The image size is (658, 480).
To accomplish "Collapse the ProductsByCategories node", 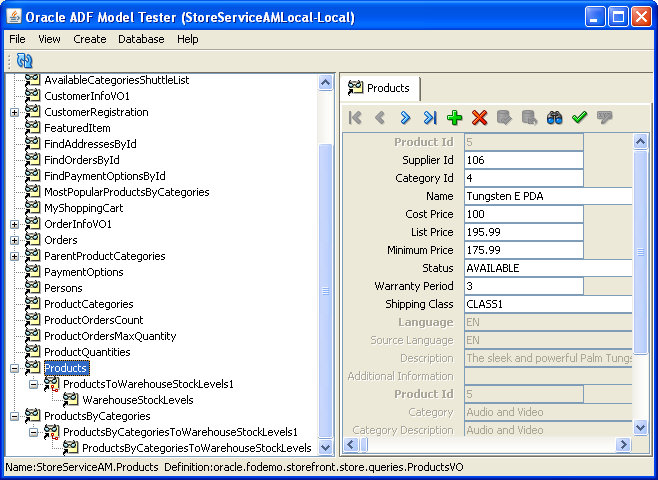I will 14,416.
